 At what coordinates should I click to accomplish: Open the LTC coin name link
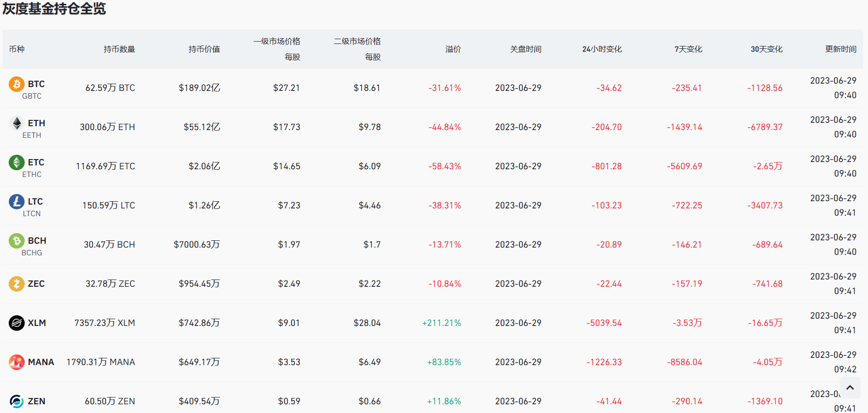coord(35,202)
